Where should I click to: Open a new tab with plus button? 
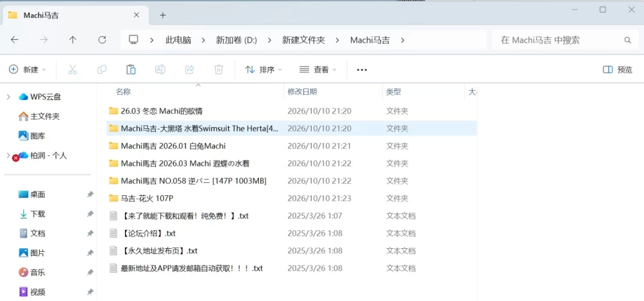tap(163, 15)
